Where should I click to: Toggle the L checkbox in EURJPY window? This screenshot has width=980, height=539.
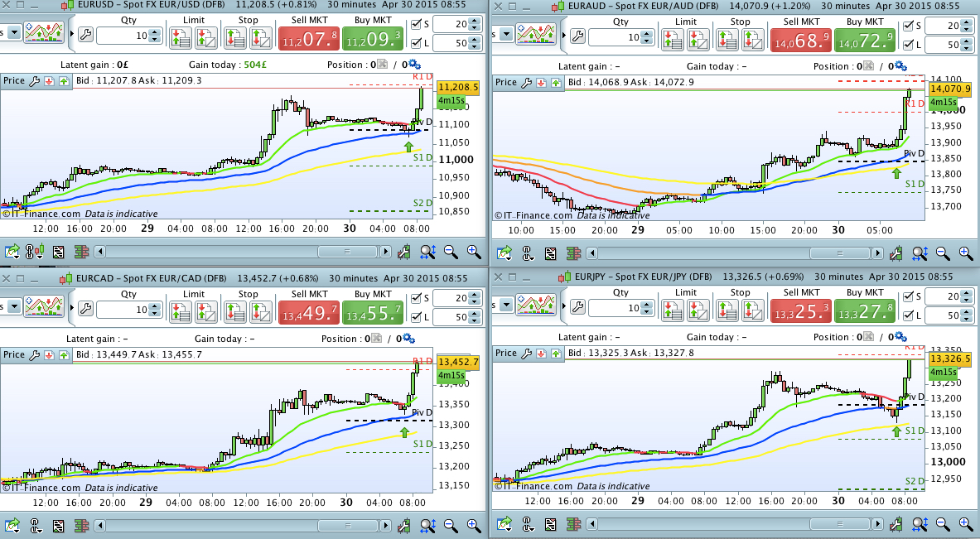908,315
